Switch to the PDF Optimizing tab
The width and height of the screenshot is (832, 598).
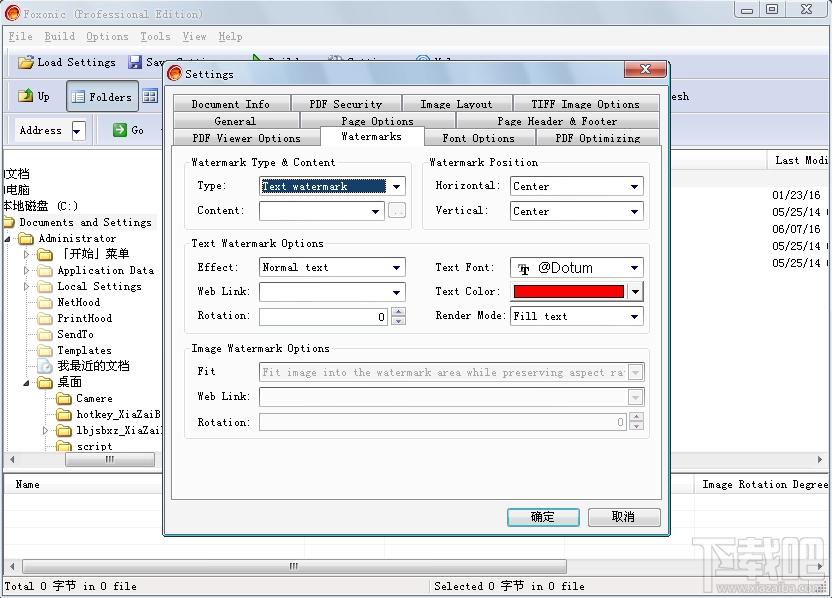click(597, 137)
